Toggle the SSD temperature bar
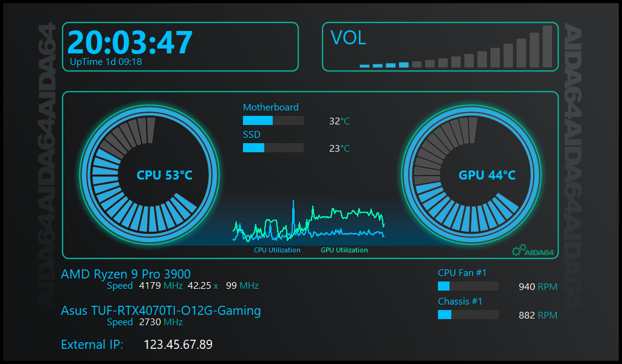Viewport: 622px width, 364px height. coord(273,147)
